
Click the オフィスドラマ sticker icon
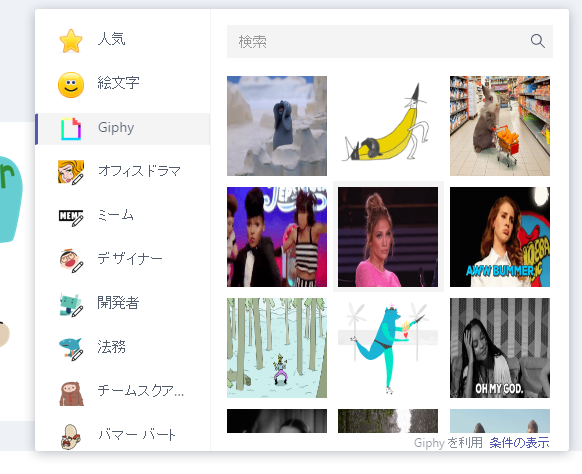tap(71, 172)
